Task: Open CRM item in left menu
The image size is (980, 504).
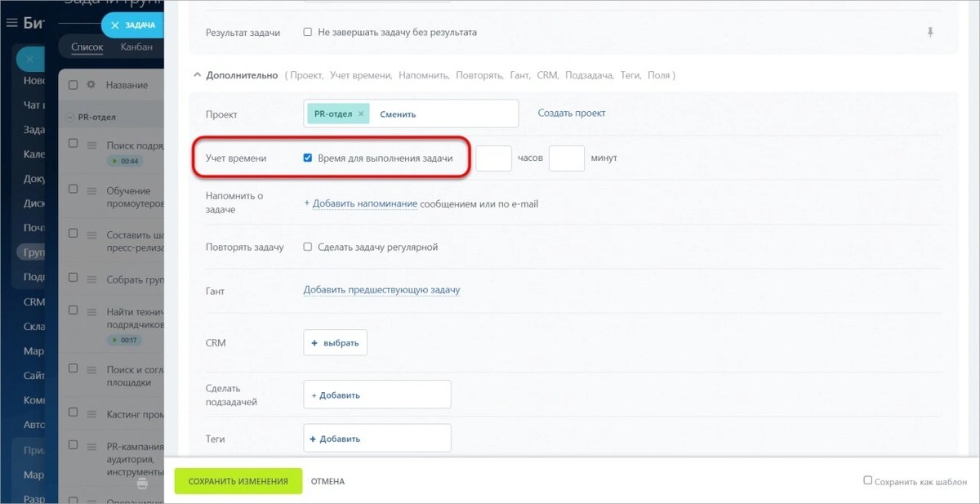Action: pos(33,301)
